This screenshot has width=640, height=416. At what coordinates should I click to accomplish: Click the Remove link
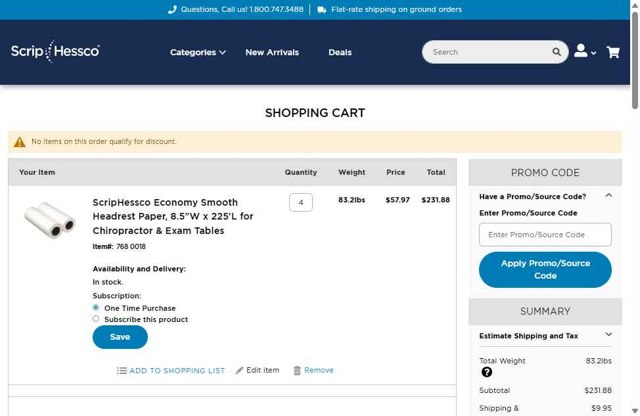(319, 370)
